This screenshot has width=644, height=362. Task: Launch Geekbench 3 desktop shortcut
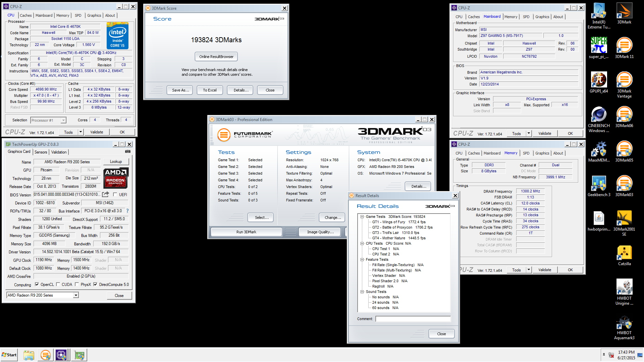click(x=599, y=186)
